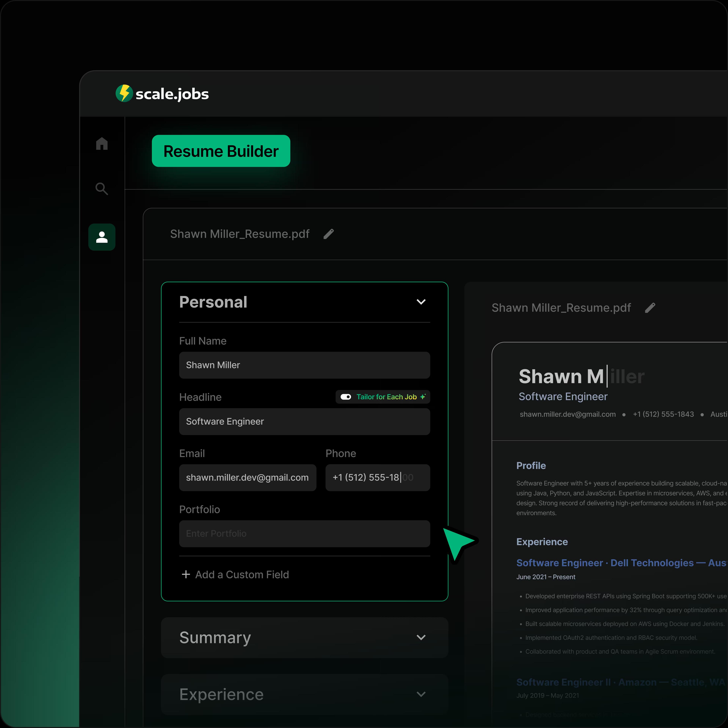Click the Enter Portfolio input box

[x=304, y=533]
